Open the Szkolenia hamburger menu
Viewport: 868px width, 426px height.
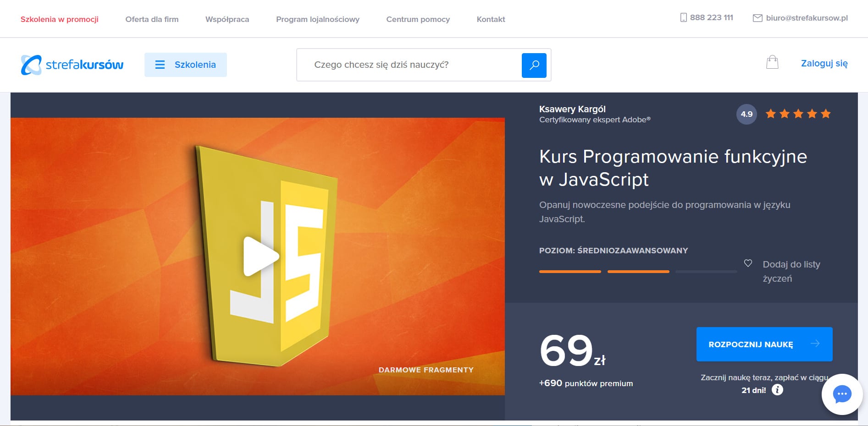click(x=160, y=65)
